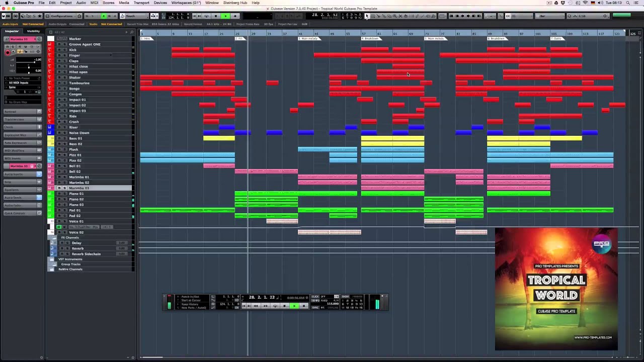The height and width of the screenshot is (362, 644).
Task: Open the Devices menu
Action: tap(160, 3)
